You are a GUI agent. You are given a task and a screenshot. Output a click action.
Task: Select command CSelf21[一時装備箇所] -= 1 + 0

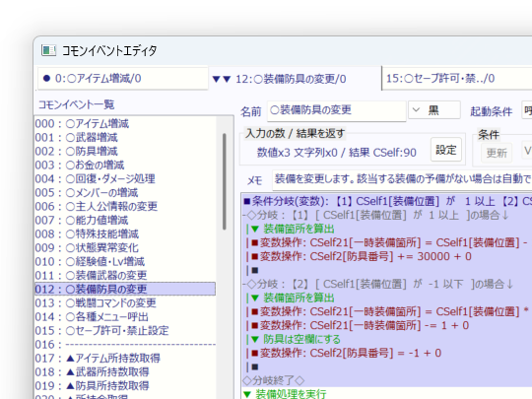(x=387, y=325)
